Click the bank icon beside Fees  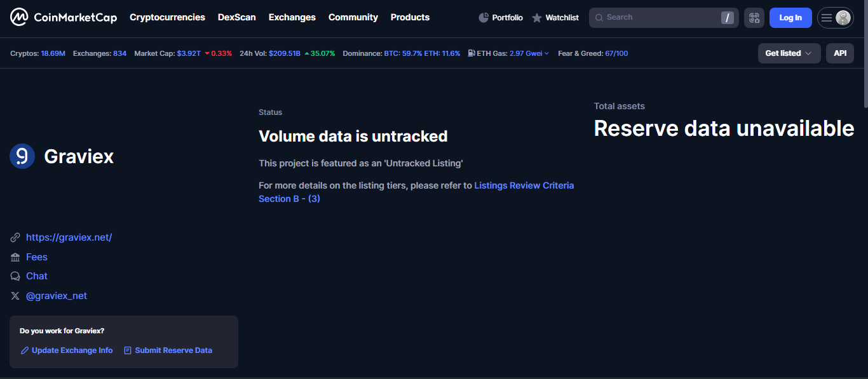pos(15,257)
